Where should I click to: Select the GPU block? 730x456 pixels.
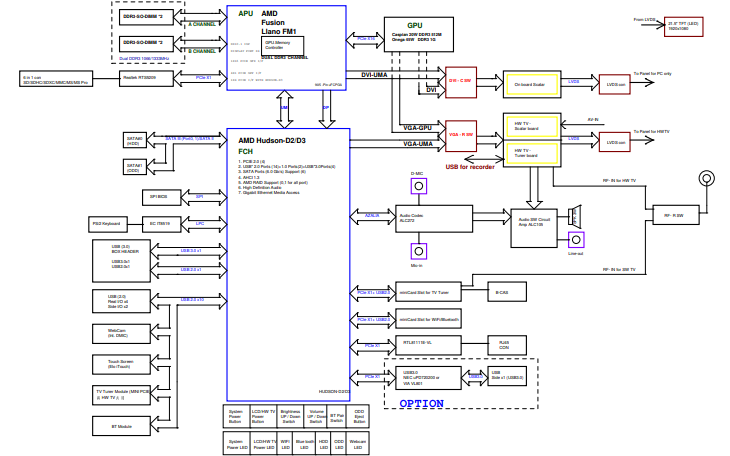[419, 34]
